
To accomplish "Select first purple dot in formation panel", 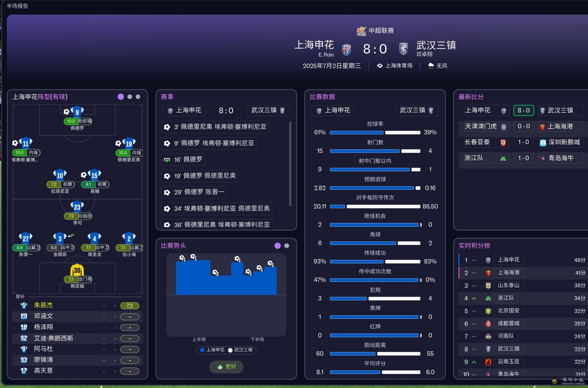I will point(121,97).
